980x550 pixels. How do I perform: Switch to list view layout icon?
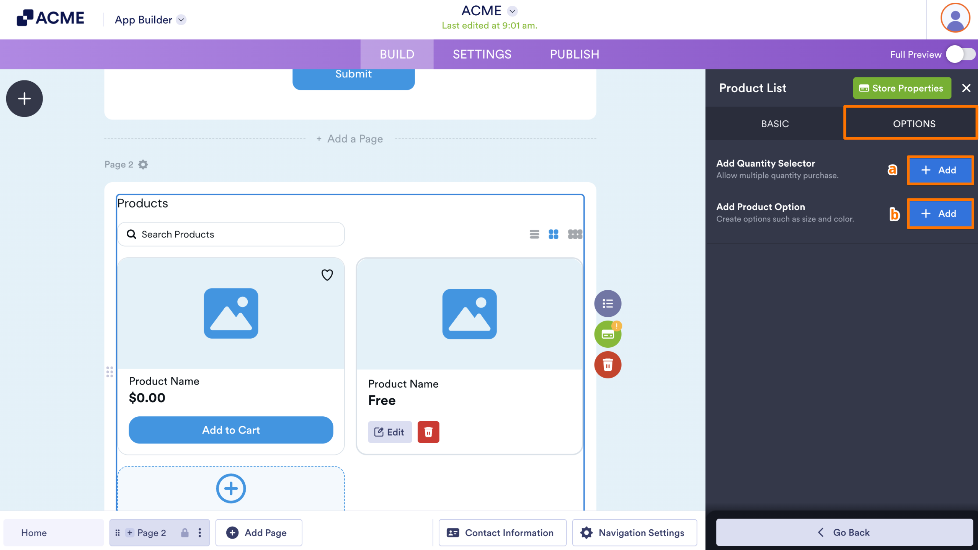[535, 234]
